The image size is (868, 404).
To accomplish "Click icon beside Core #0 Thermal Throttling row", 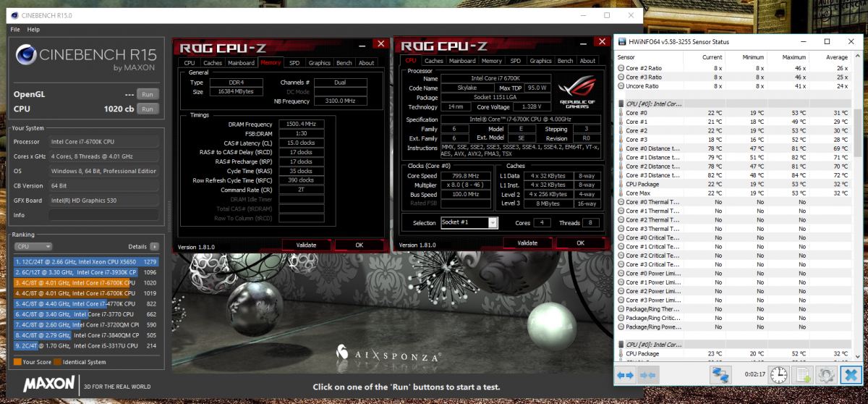I will [621, 202].
